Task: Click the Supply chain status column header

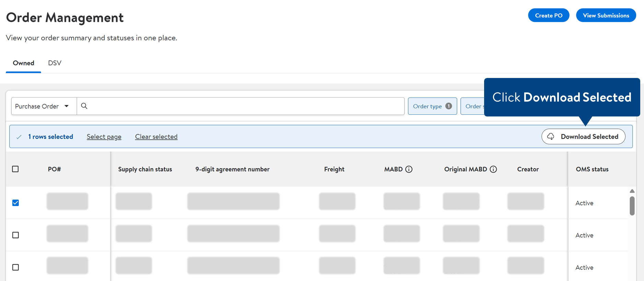Action: coord(145,169)
